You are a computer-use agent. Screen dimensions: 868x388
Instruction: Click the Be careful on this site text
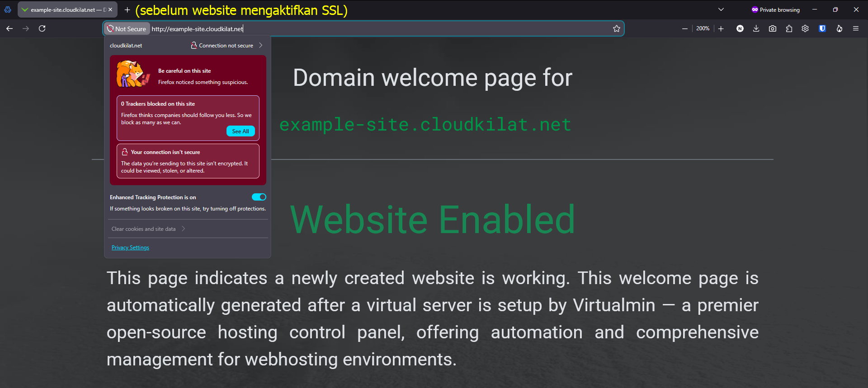click(184, 71)
